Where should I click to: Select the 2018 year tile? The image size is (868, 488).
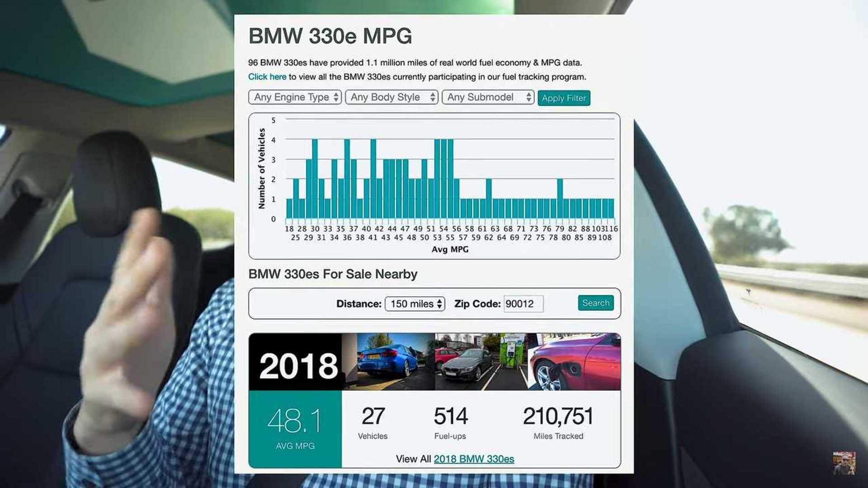tap(297, 365)
